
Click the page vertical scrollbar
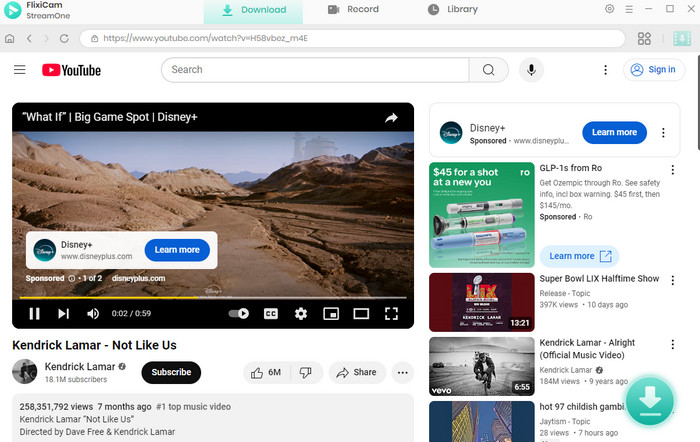point(698,103)
